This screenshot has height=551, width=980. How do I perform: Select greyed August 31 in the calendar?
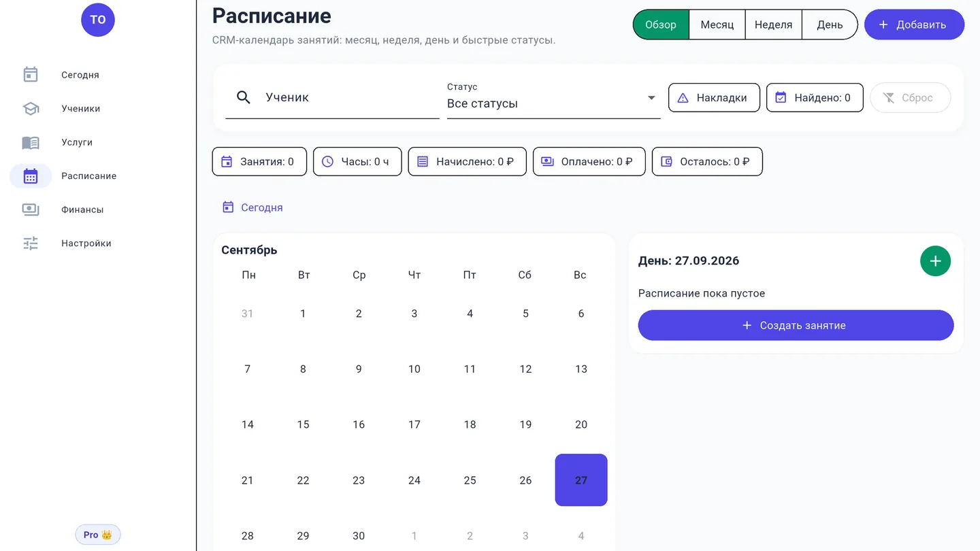(x=248, y=314)
